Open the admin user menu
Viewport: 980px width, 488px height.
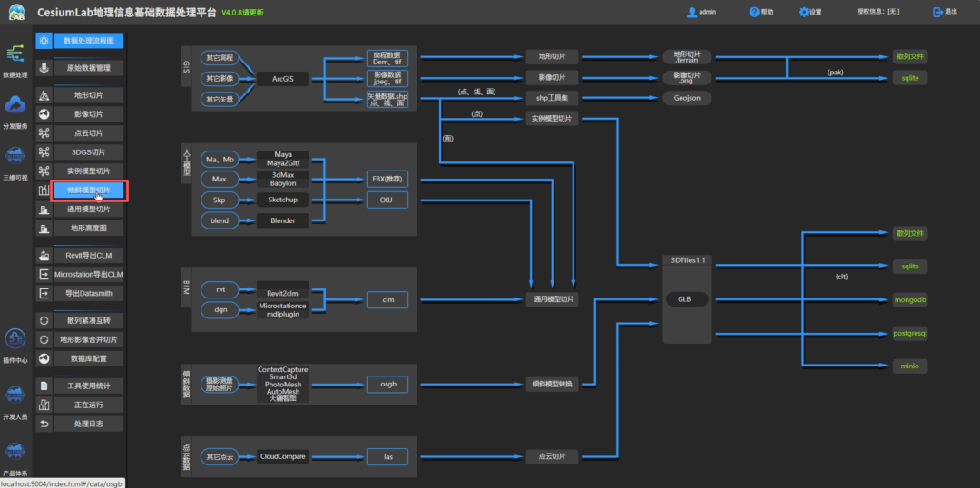[701, 12]
